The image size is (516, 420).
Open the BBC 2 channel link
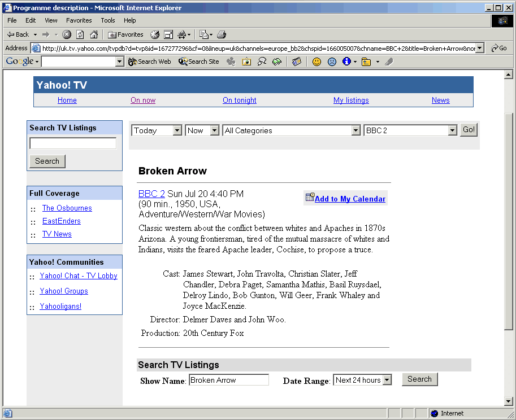(x=151, y=194)
